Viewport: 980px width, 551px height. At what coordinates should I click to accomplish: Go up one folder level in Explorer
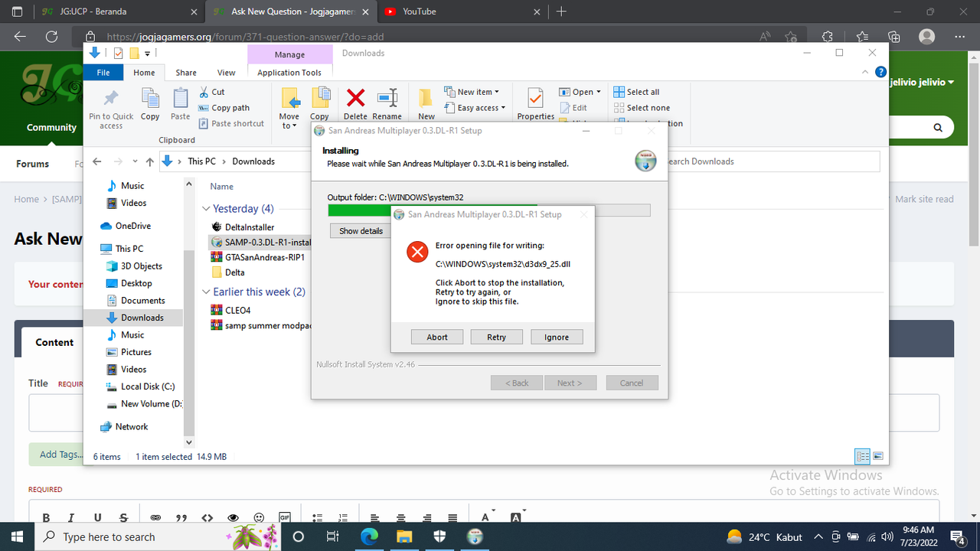point(149,161)
